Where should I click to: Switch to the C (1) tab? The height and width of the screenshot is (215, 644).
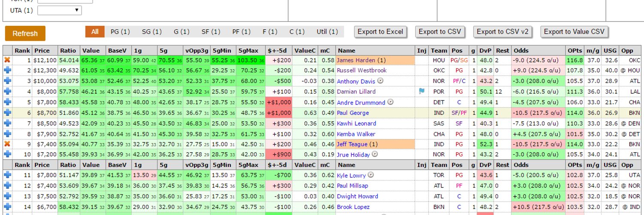coord(297,31)
